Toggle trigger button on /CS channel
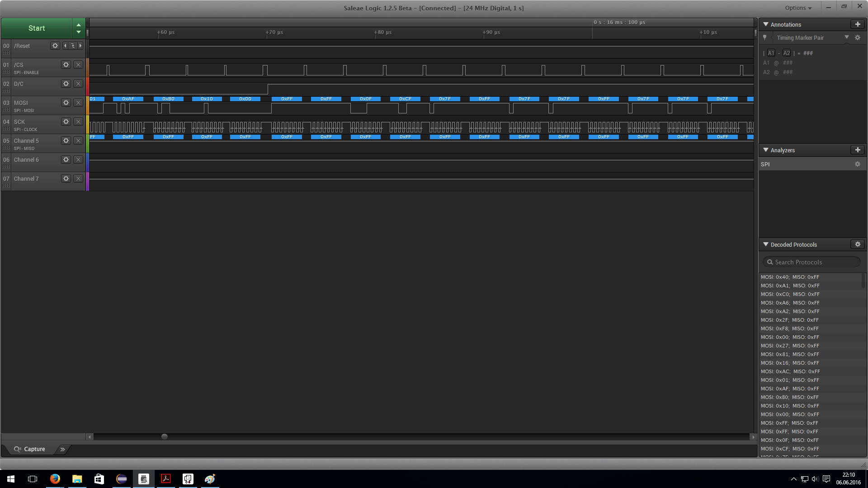This screenshot has width=868, height=488. tap(78, 65)
